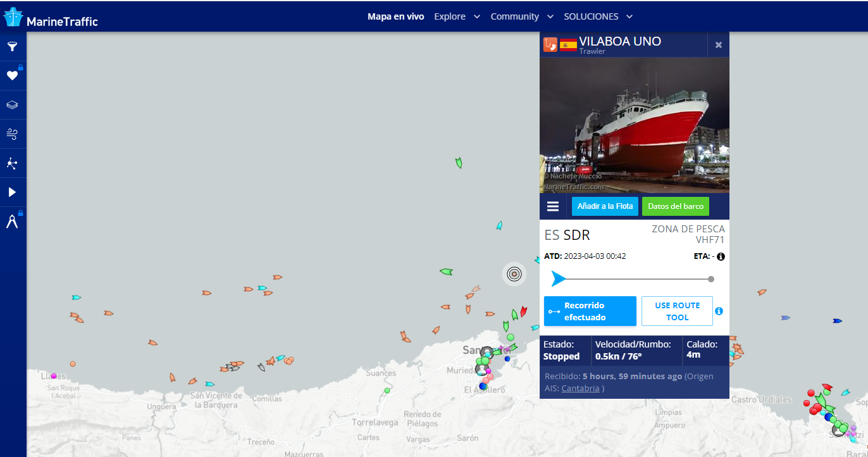Open the density maps network icon

click(x=12, y=163)
